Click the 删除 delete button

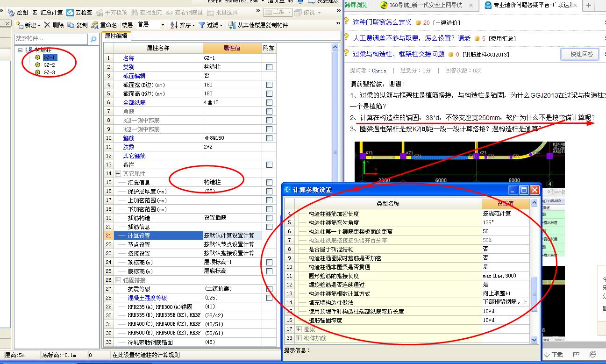(x=54, y=25)
